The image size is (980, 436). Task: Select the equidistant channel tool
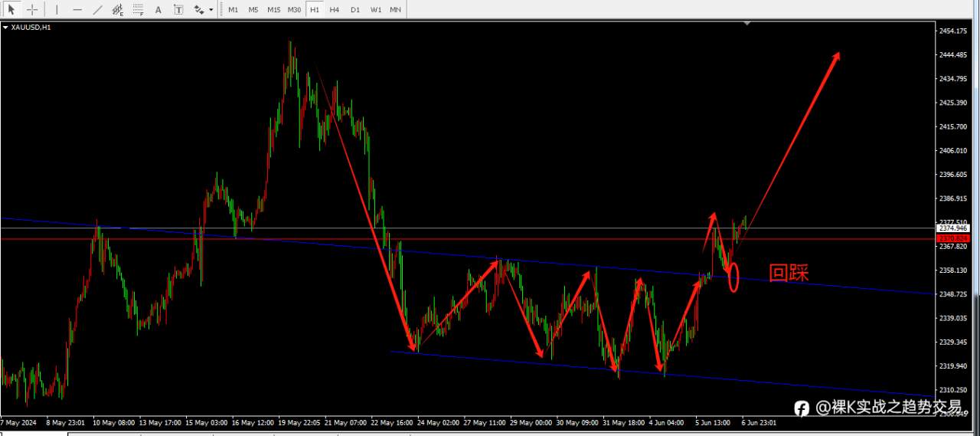[118, 10]
